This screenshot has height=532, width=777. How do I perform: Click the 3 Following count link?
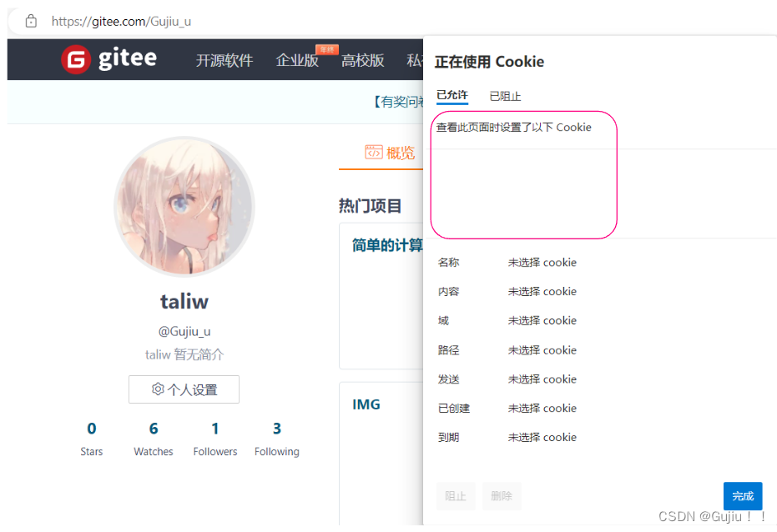click(x=276, y=439)
